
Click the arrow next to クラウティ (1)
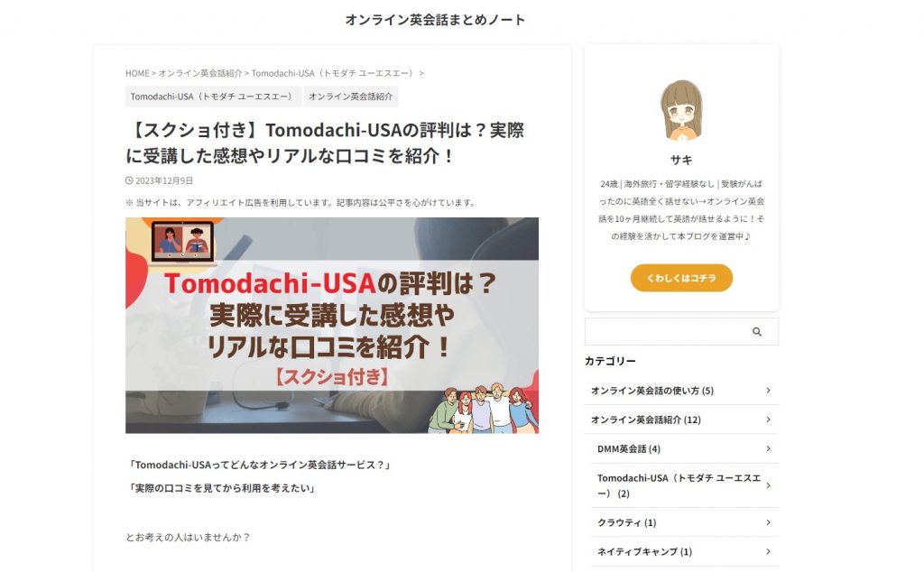768,522
